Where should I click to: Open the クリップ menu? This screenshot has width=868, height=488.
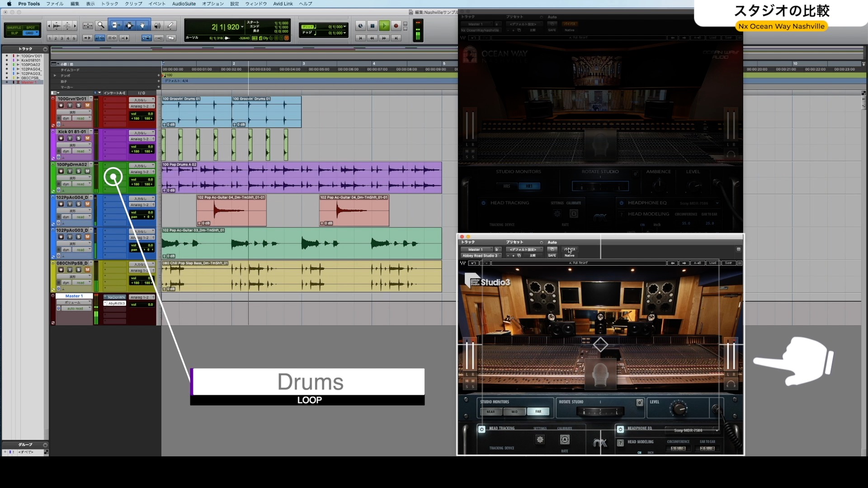(x=133, y=4)
